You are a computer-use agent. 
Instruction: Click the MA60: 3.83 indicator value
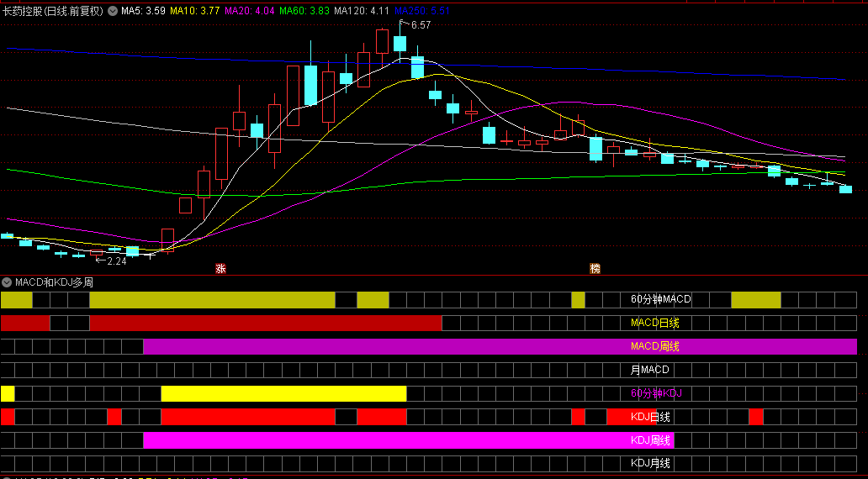click(304, 11)
